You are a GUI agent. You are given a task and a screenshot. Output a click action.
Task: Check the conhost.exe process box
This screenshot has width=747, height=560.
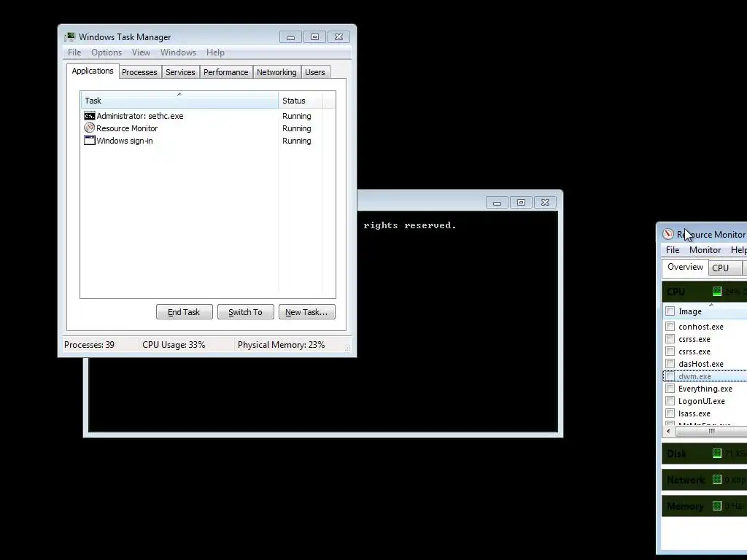(670, 327)
